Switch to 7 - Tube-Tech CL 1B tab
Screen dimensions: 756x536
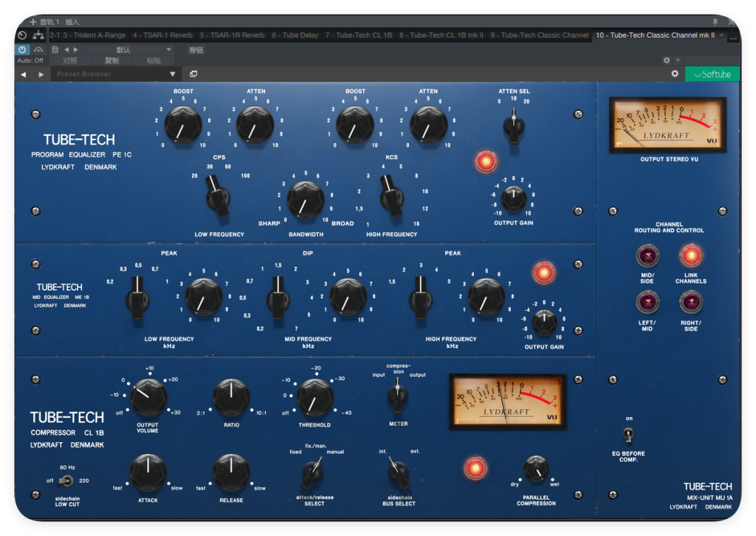point(358,35)
